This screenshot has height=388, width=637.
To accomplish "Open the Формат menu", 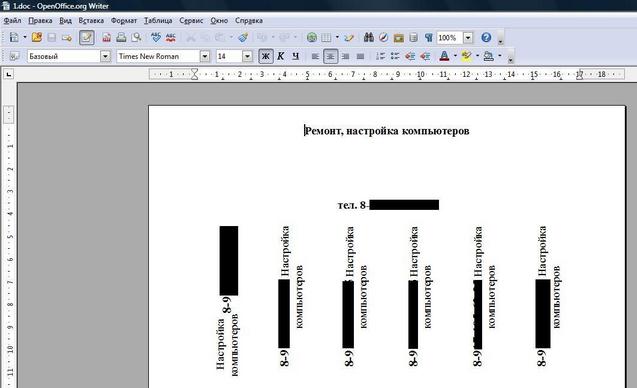I will [x=124, y=20].
